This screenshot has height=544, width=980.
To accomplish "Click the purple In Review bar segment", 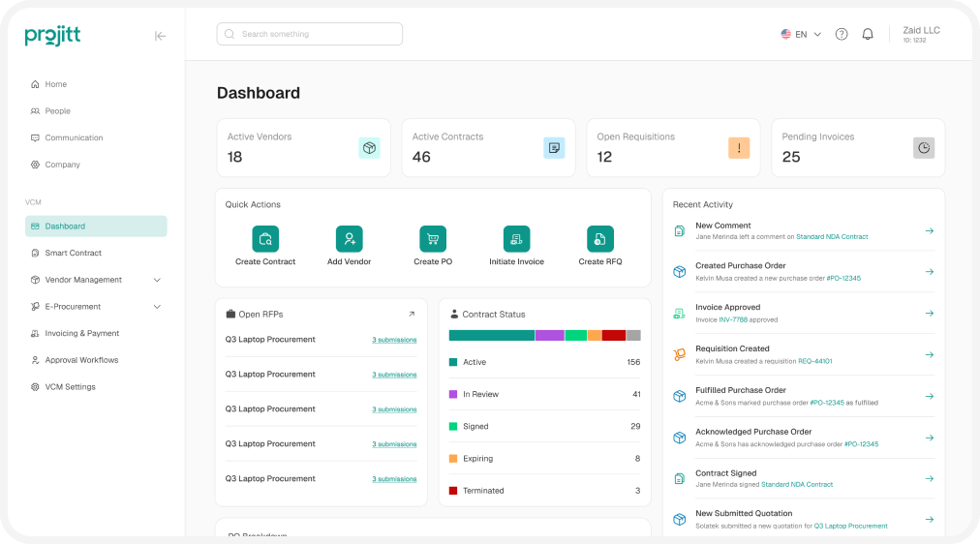I will 549,335.
